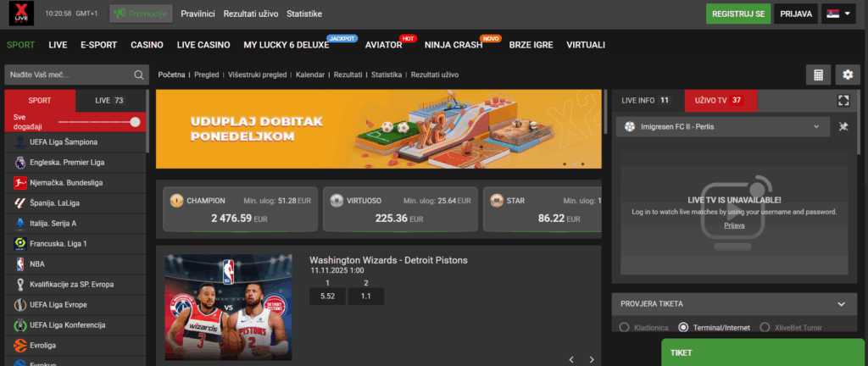Collapse the Provjera Tiketa section

(842, 304)
